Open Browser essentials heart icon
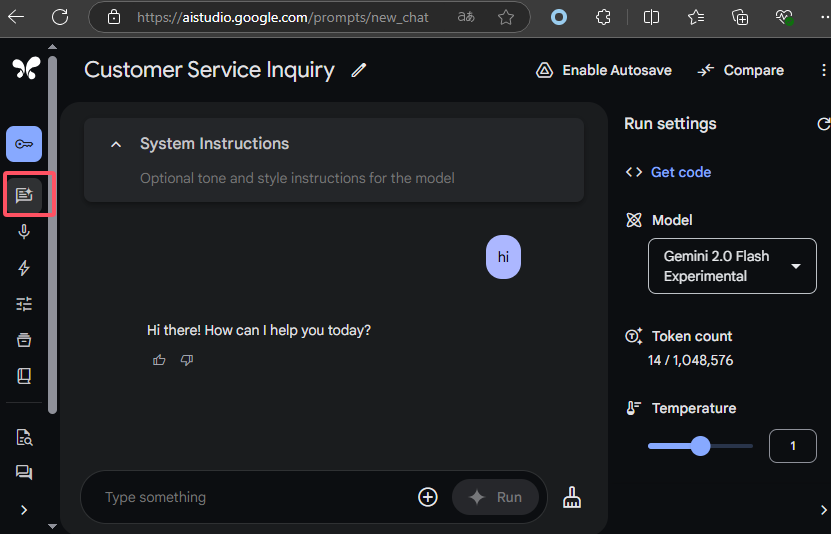Viewport: 831px width, 534px height. (784, 17)
